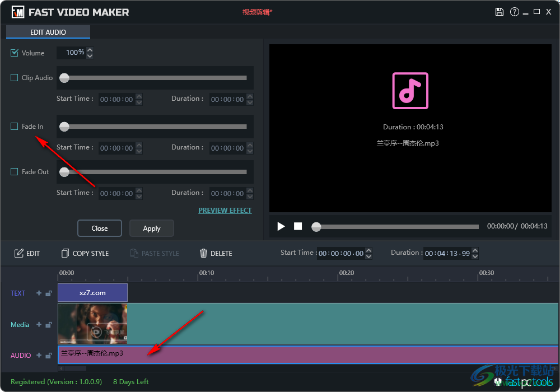Open the help question mark icon
This screenshot has width=560, height=392.
click(514, 12)
